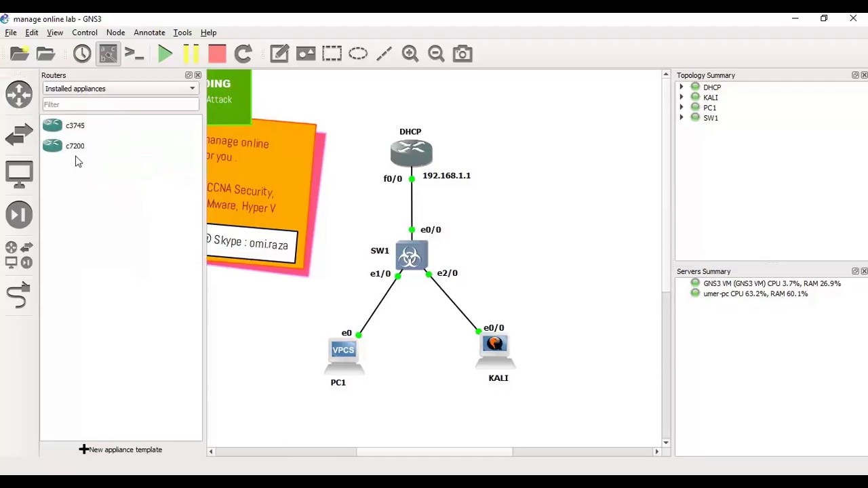
Task: Click the canvas scroll right arrow
Action: pyautogui.click(x=656, y=451)
